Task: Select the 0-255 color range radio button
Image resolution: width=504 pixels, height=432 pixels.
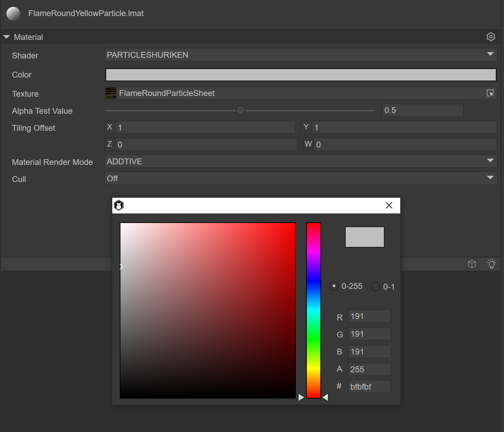Action: (x=334, y=286)
